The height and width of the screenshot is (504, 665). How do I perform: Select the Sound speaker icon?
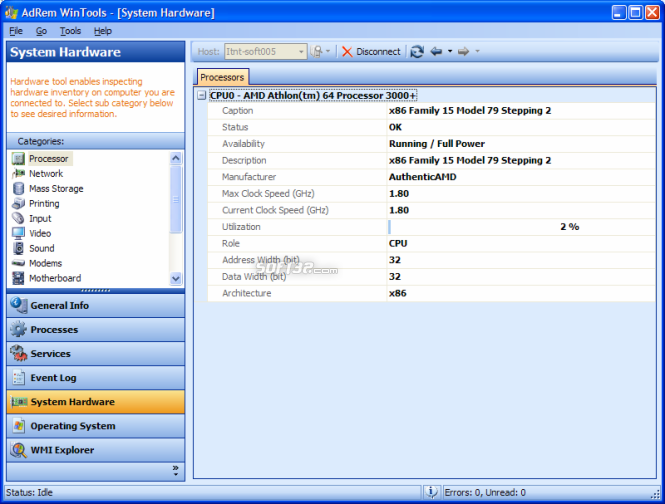18,248
